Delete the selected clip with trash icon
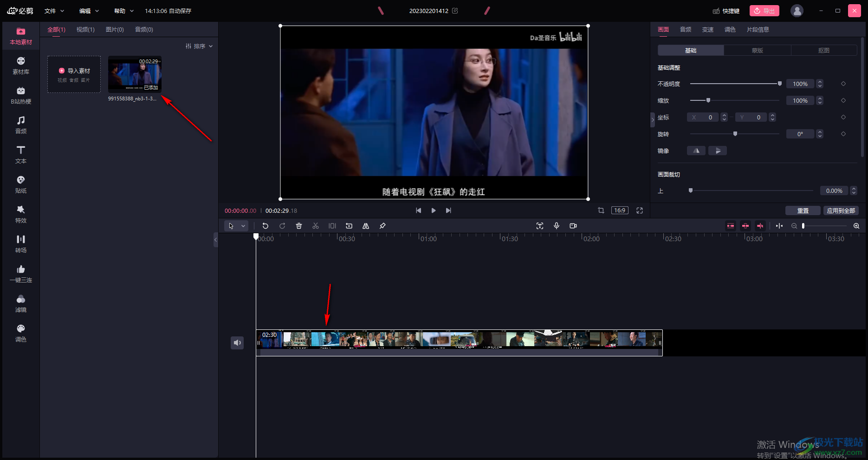Screen dimensions: 868x460 299,226
